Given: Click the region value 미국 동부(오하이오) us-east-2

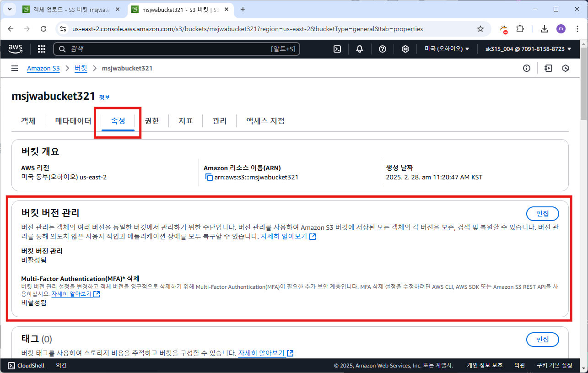Looking at the screenshot, I should [x=64, y=178].
